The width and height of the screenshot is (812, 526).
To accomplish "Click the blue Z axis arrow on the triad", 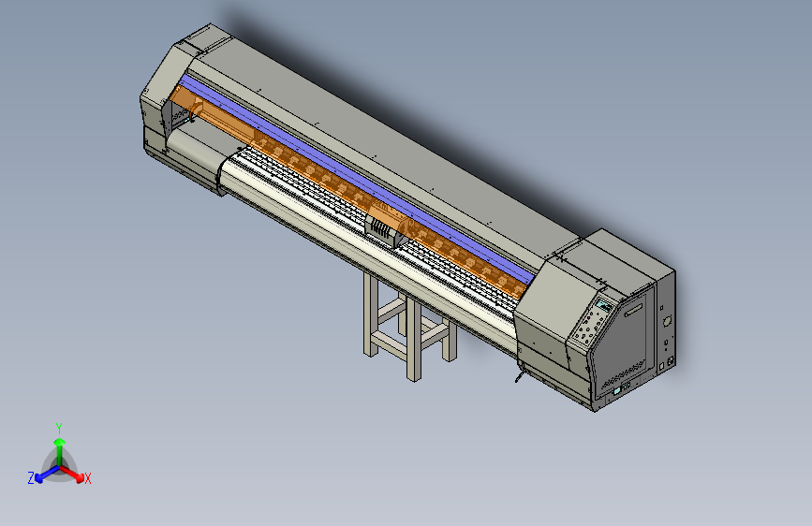I will (x=47, y=474).
